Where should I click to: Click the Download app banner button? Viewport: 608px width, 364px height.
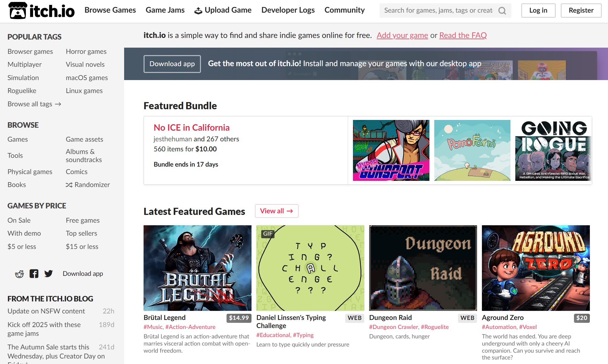pyautogui.click(x=172, y=64)
